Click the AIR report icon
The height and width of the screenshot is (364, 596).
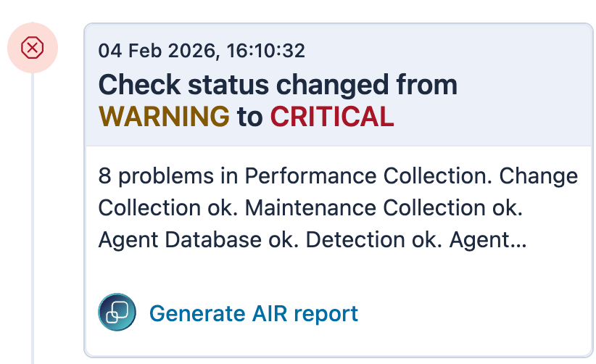117,313
